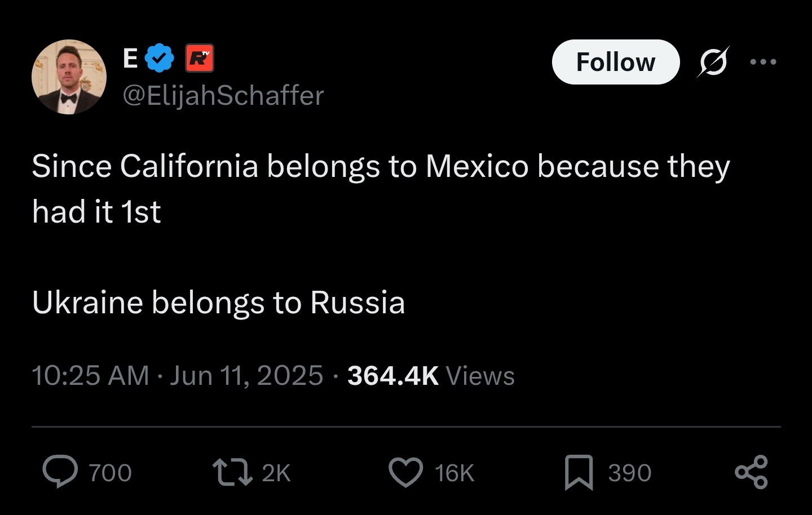
Task: Click the 16K likes count
Action: 454,473
